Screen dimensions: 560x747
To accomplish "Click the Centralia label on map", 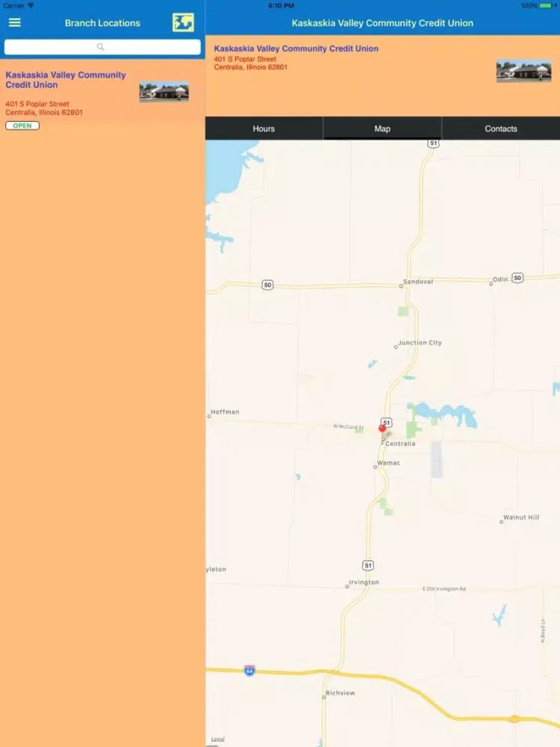I will pyautogui.click(x=400, y=444).
